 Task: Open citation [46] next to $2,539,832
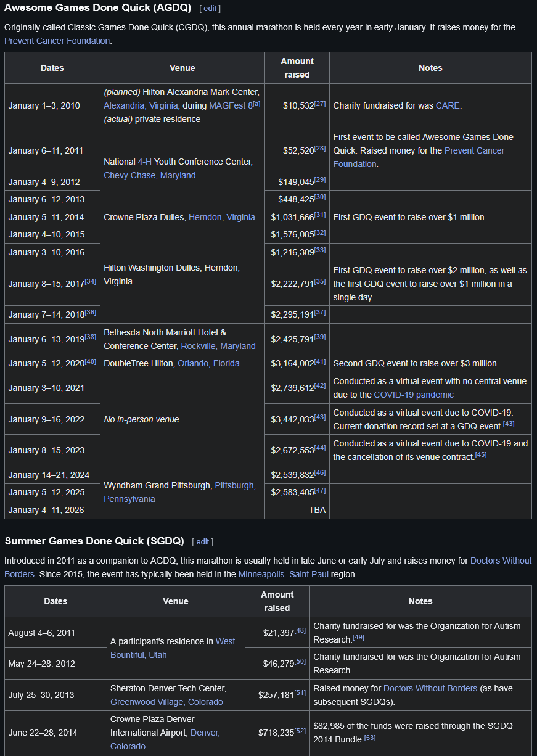tap(320, 472)
